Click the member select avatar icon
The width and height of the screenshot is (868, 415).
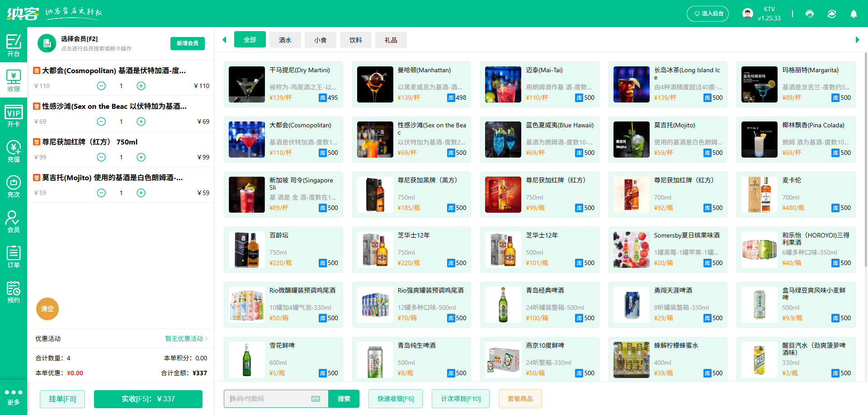pyautogui.click(x=47, y=43)
